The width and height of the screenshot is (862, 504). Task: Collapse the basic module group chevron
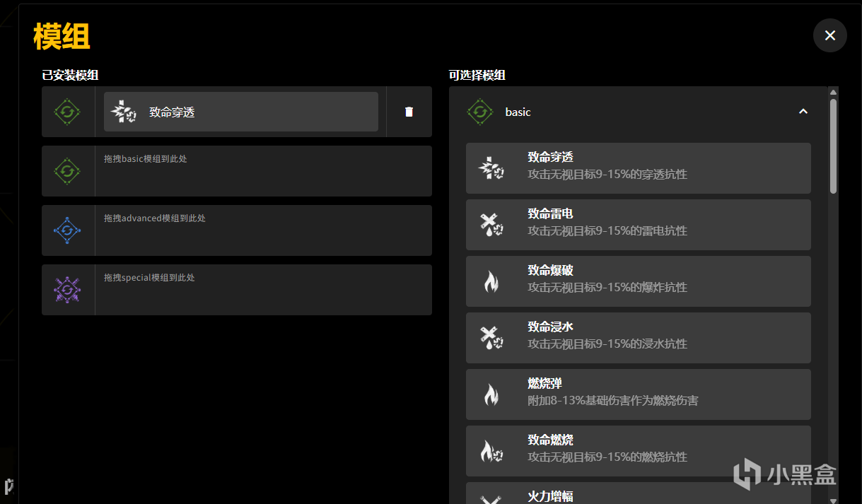(803, 112)
